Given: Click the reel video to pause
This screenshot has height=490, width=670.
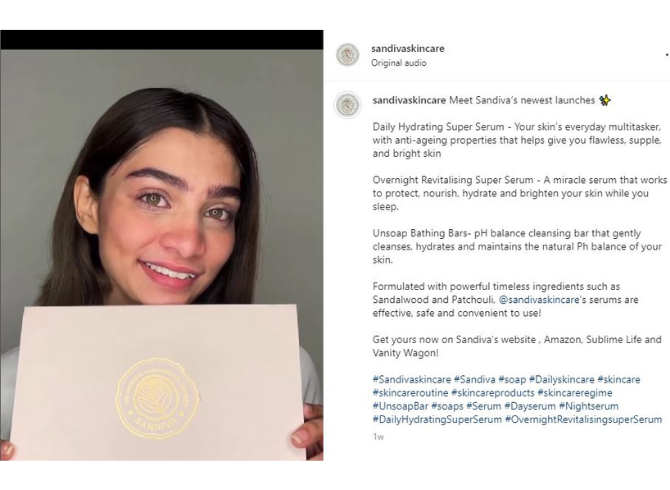Looking at the screenshot, I should pyautogui.click(x=162, y=255).
